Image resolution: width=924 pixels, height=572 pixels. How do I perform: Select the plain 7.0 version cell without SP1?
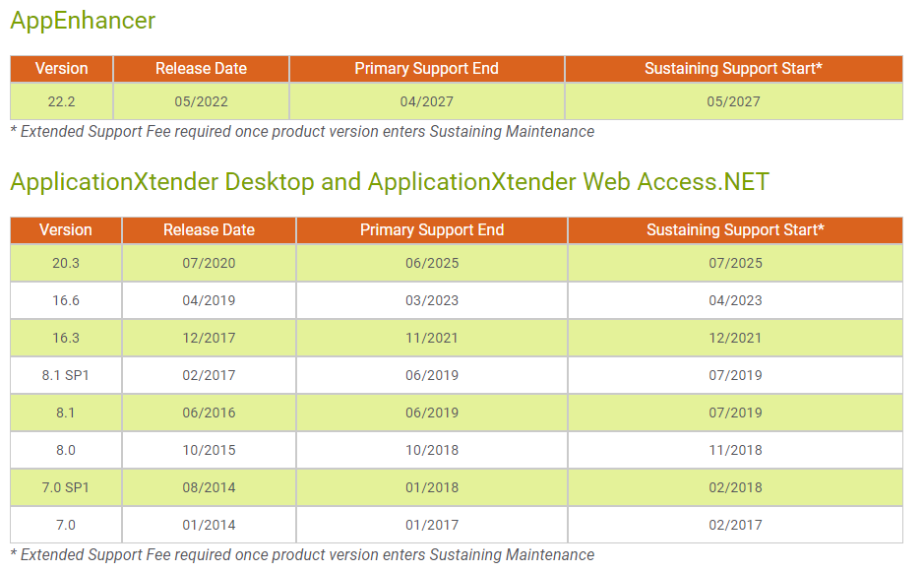tap(65, 525)
